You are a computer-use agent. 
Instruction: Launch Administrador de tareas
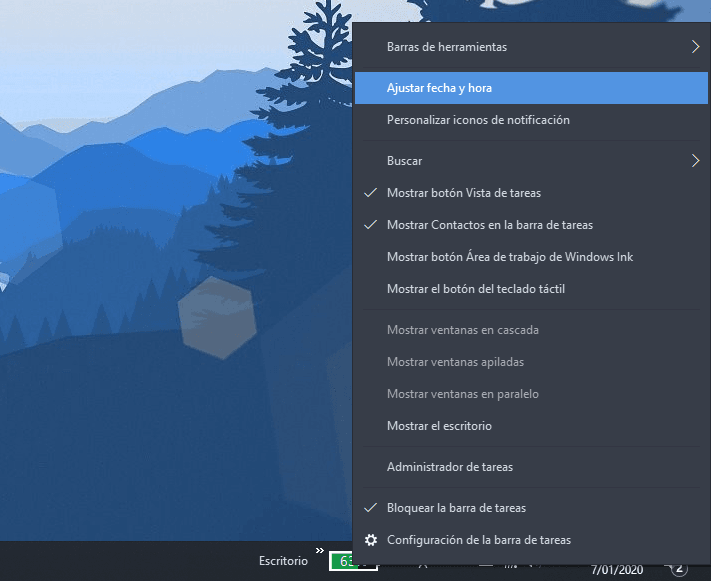[x=531, y=467]
